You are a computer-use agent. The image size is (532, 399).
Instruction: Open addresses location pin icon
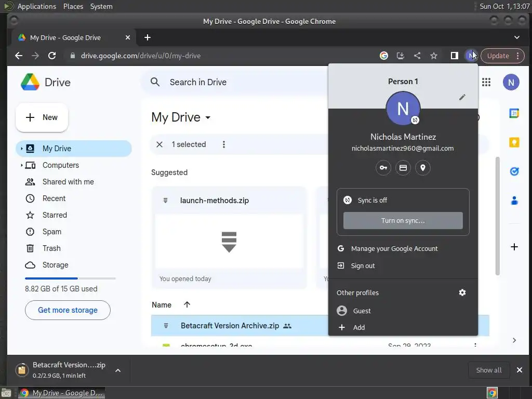pyautogui.click(x=423, y=168)
